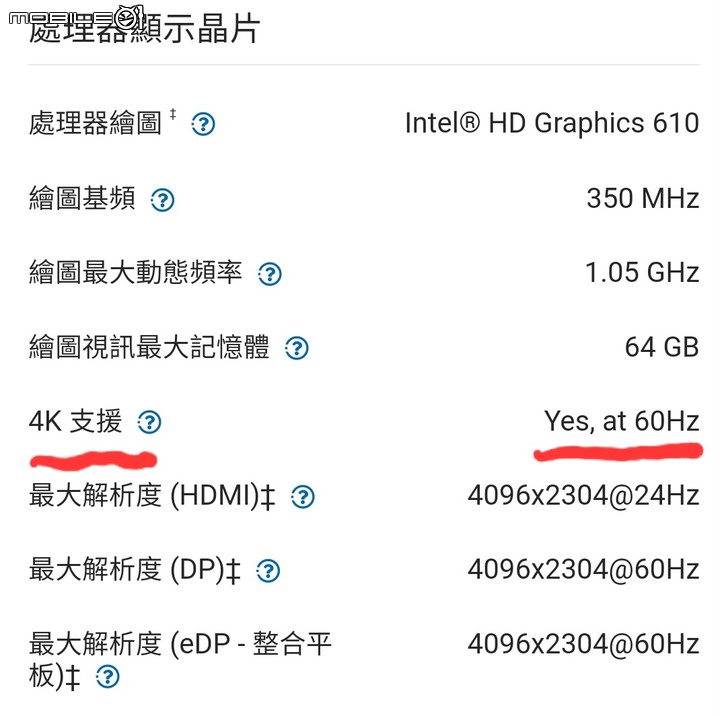Screen dimensions: 720x716
Task: Click the 最大解析度 (HDMI) label
Action: coord(152,496)
